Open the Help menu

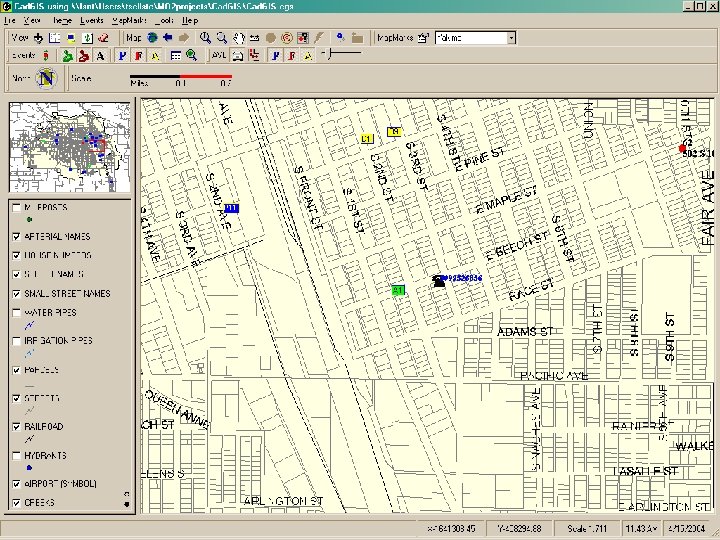[x=190, y=20]
